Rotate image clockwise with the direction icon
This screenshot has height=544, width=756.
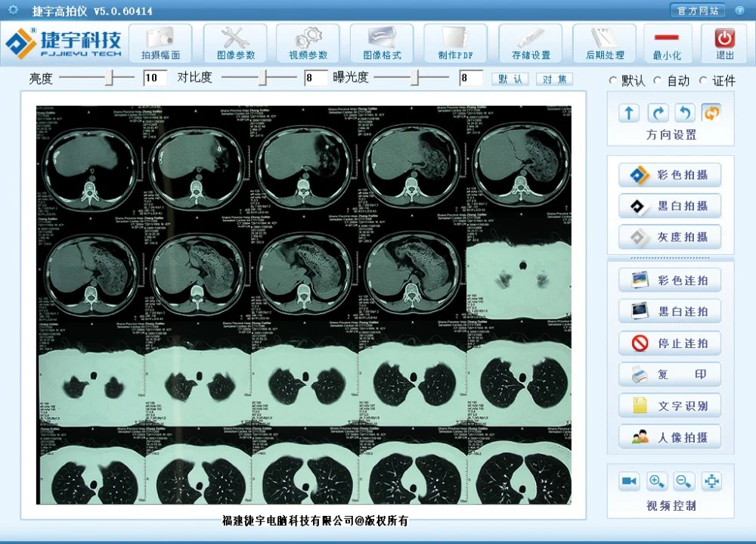[658, 113]
